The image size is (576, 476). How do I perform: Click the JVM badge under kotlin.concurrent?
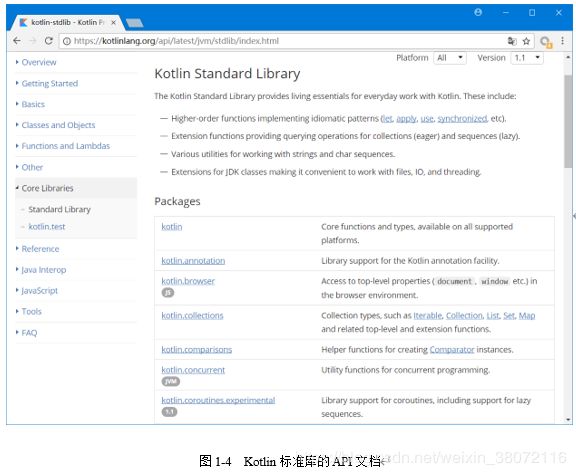tap(171, 382)
